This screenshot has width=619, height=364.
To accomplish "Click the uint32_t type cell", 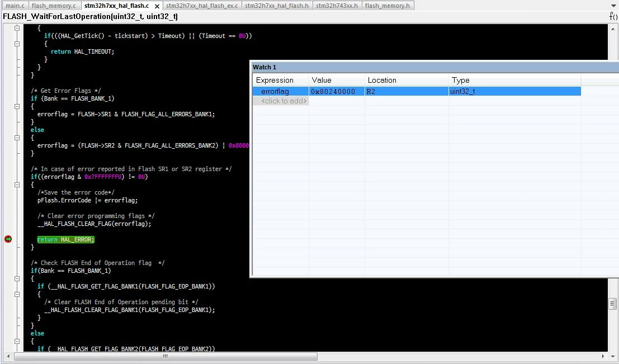I will pyautogui.click(x=514, y=92).
